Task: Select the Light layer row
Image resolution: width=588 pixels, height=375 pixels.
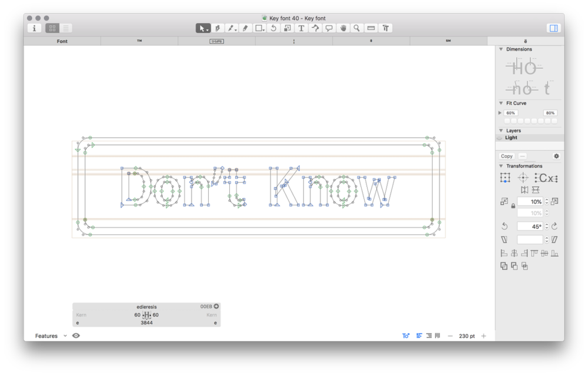Action: pos(530,138)
